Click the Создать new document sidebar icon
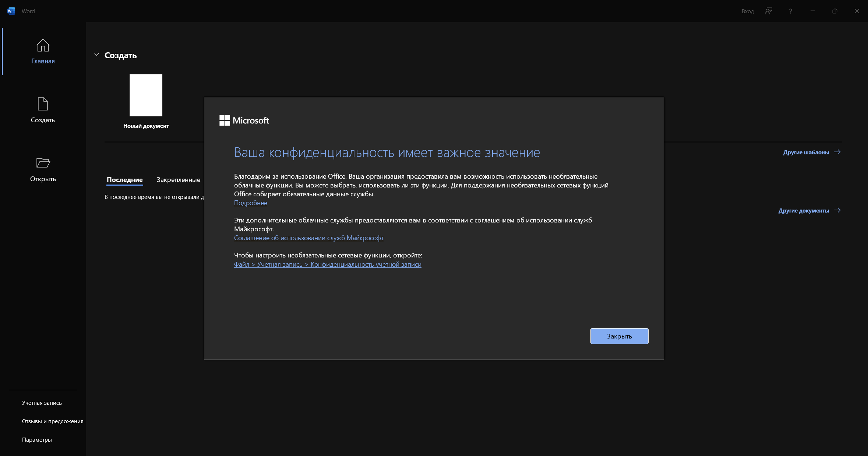The image size is (868, 456). (x=43, y=104)
